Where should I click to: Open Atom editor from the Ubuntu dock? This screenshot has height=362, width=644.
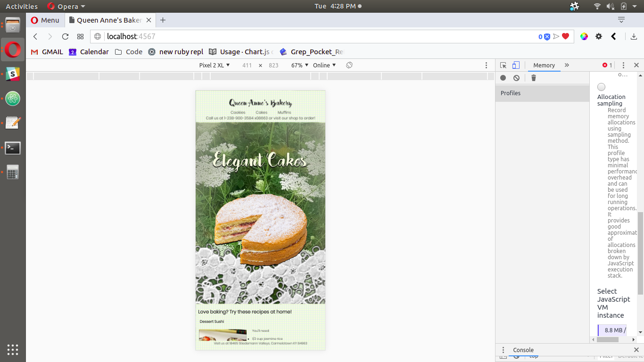13,99
